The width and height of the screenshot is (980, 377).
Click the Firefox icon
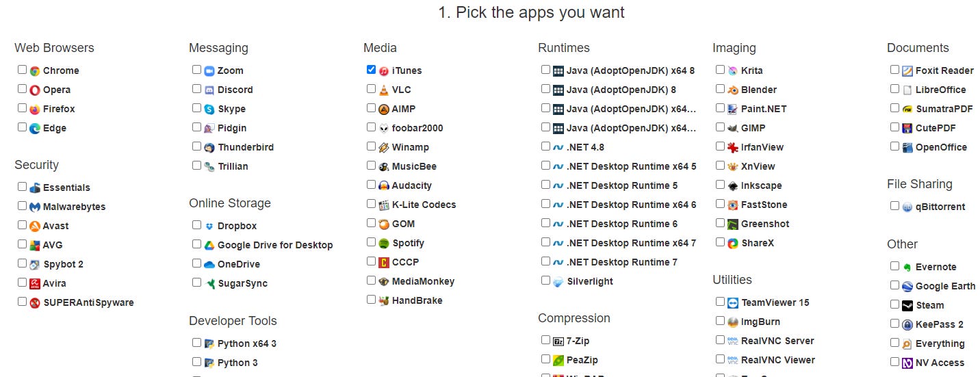(x=35, y=109)
